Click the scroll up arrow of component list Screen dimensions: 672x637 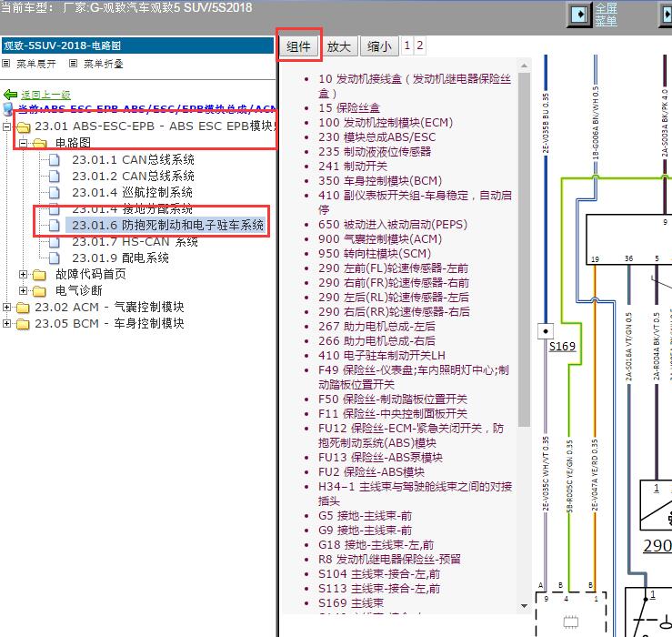point(524,66)
